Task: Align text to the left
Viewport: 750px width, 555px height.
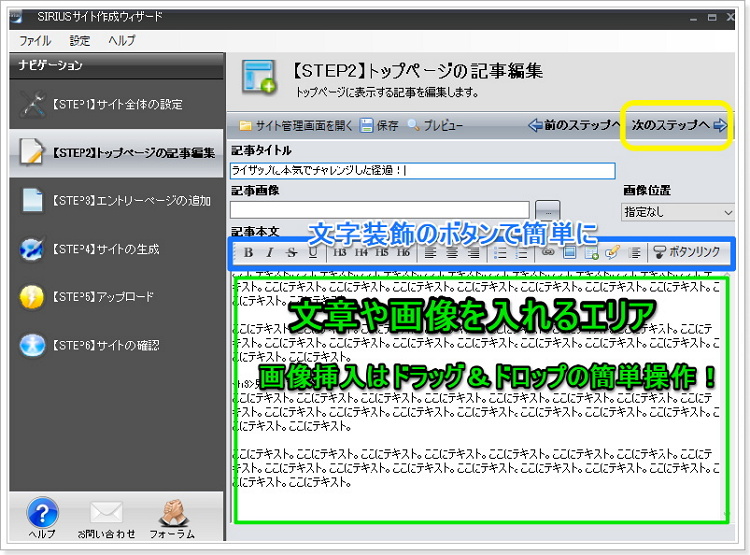Action: (x=430, y=253)
